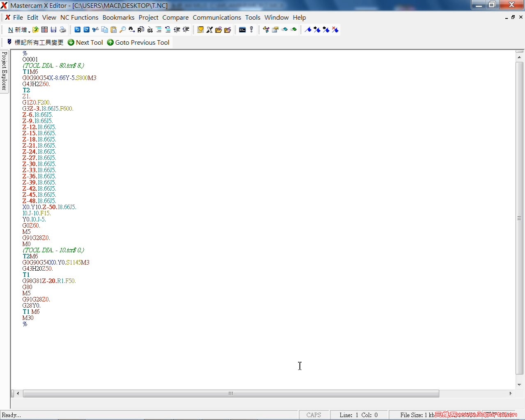Viewport: 525px width, 420px height.
Task: Open the Project menu
Action: pos(148,17)
